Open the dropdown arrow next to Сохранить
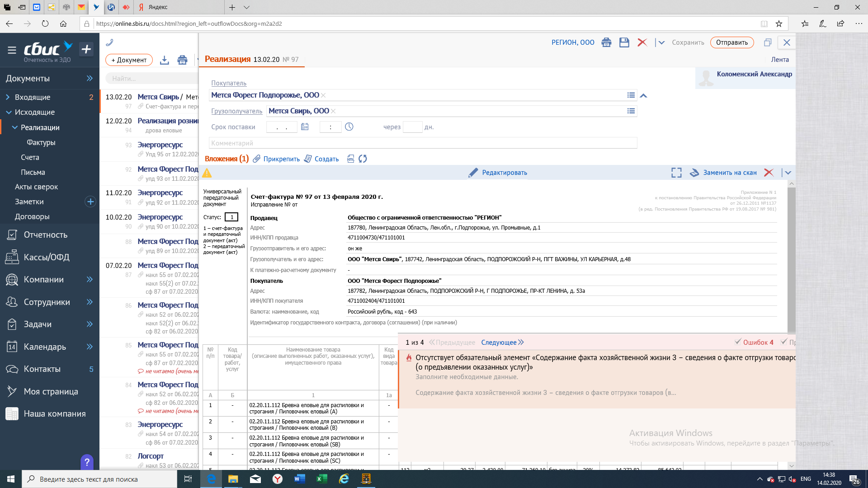868x488 pixels. [x=661, y=42]
